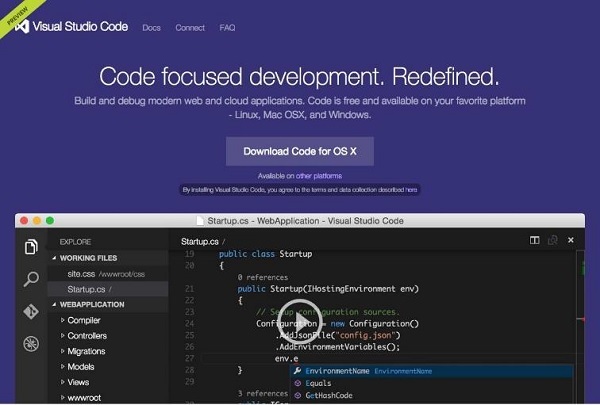The width and height of the screenshot is (600, 405).
Task: Click the split editor icon
Action: coord(536,241)
